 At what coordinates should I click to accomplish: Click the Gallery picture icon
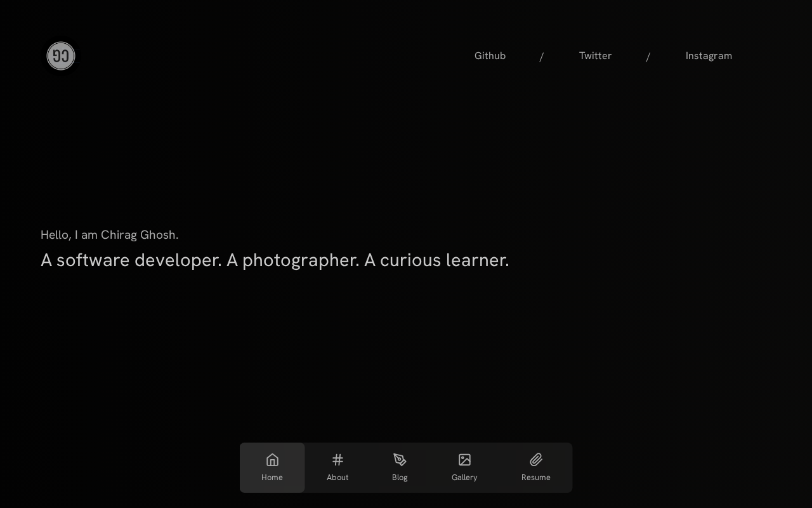pos(464,460)
